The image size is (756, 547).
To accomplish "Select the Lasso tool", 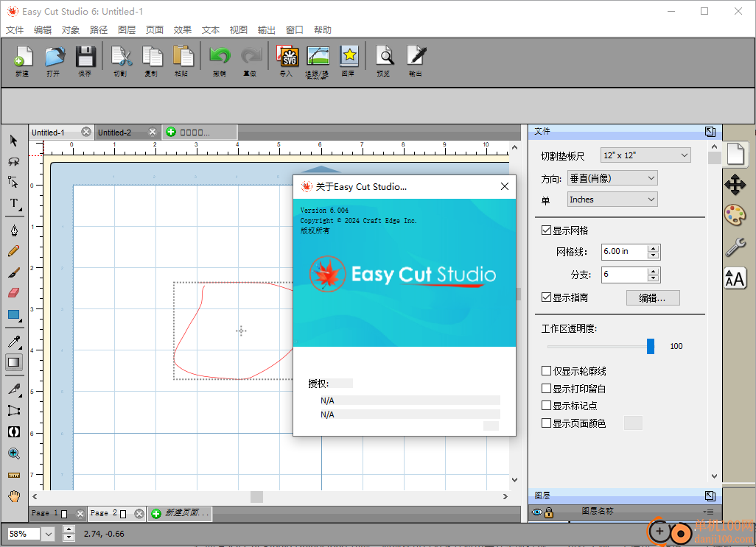I will (13, 161).
